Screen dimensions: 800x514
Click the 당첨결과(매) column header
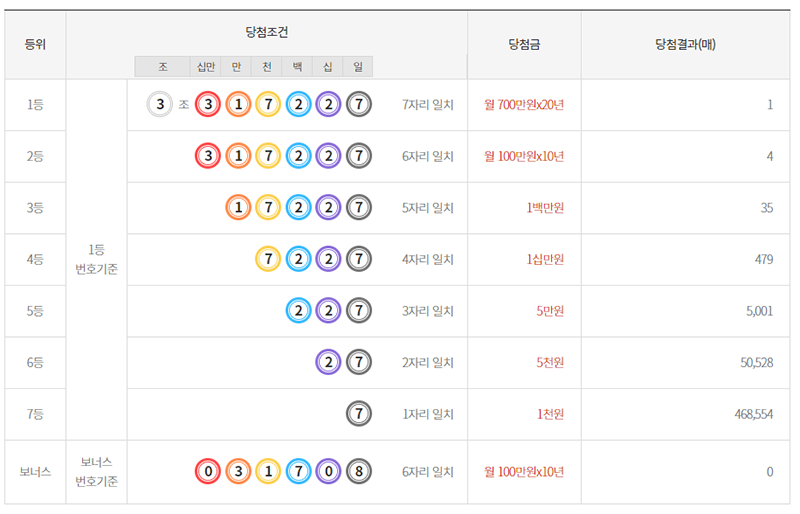(686, 45)
